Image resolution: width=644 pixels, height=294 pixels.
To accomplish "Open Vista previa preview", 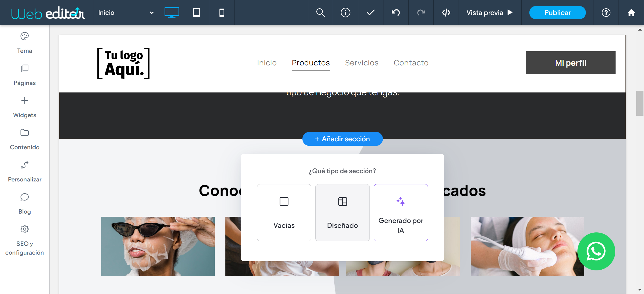I will [490, 13].
